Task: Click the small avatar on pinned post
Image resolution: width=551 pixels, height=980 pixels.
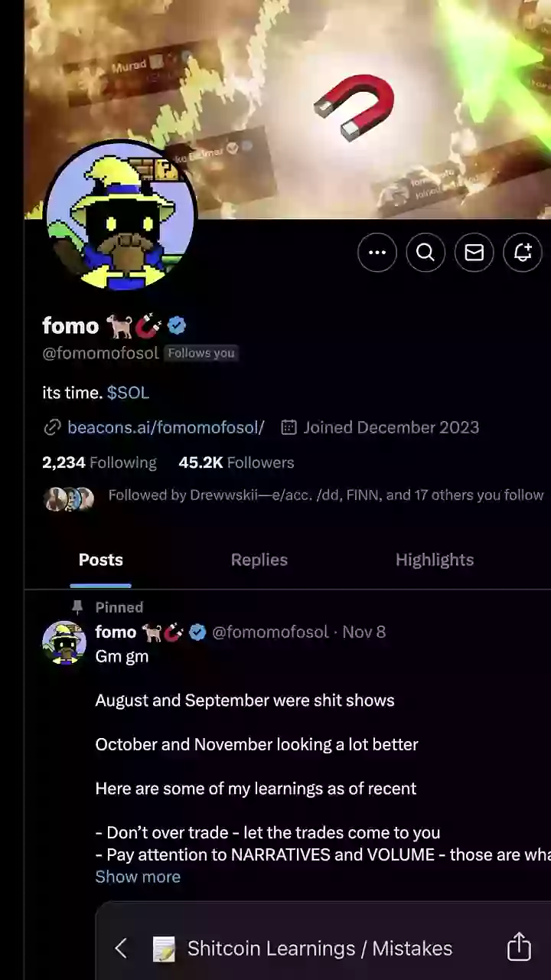Action: [x=64, y=642]
